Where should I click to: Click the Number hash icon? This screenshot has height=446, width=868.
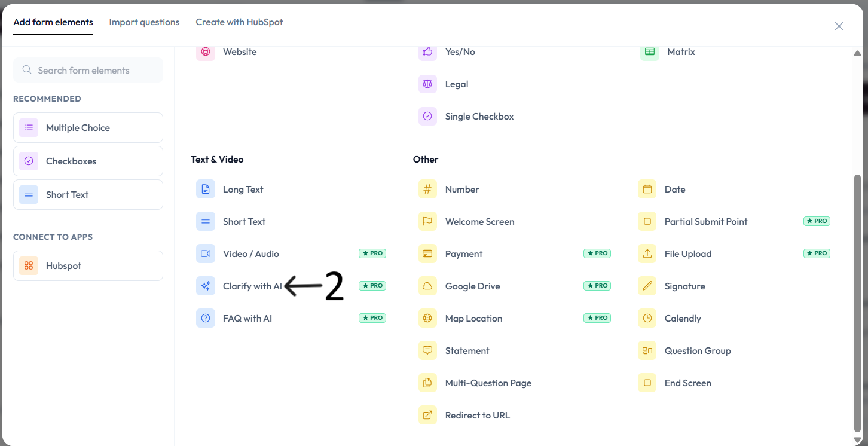click(427, 190)
